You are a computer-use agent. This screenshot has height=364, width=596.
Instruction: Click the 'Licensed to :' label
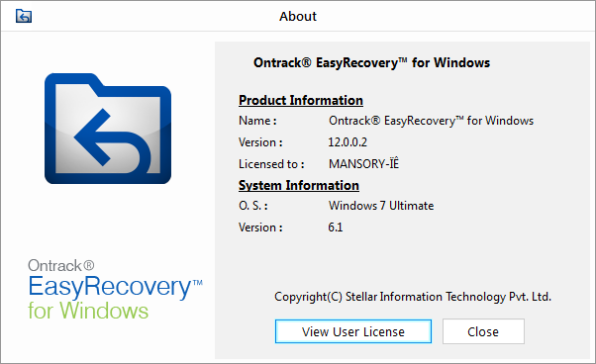pyautogui.click(x=271, y=164)
